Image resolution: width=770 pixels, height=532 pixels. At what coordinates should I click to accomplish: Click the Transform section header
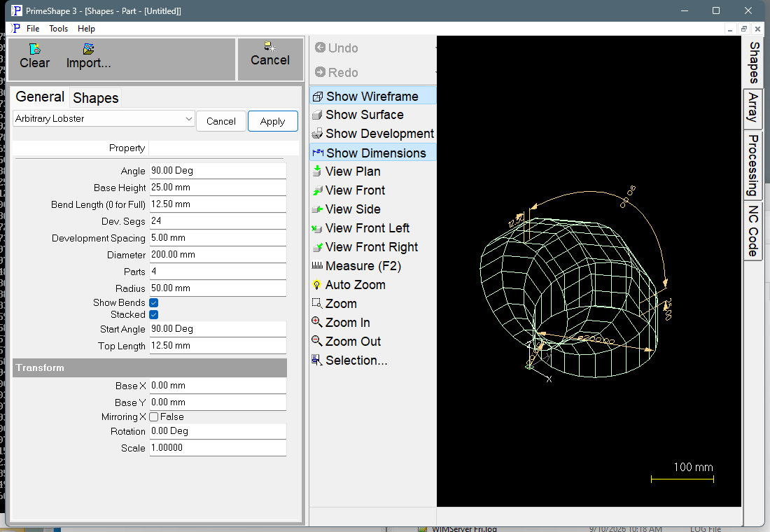pyautogui.click(x=150, y=368)
